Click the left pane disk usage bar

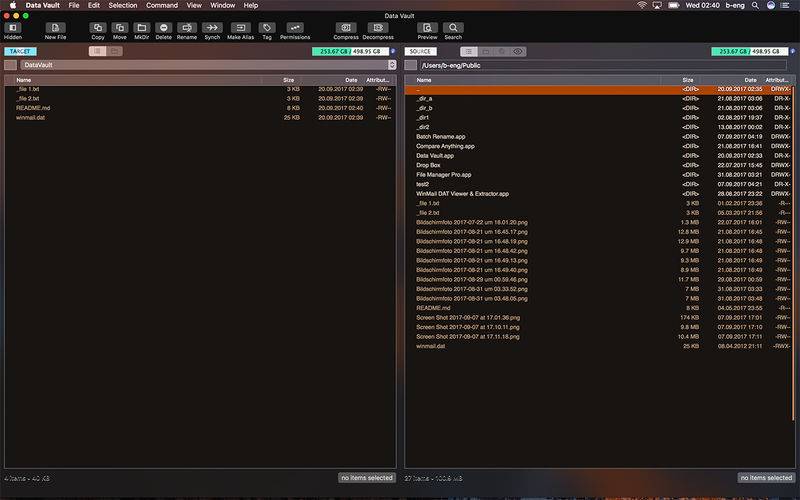(x=351, y=51)
